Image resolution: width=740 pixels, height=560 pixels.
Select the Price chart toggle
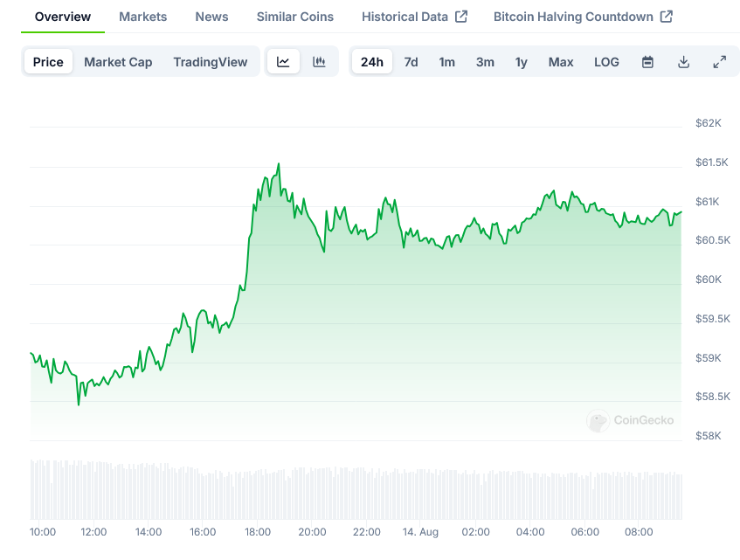click(x=48, y=62)
